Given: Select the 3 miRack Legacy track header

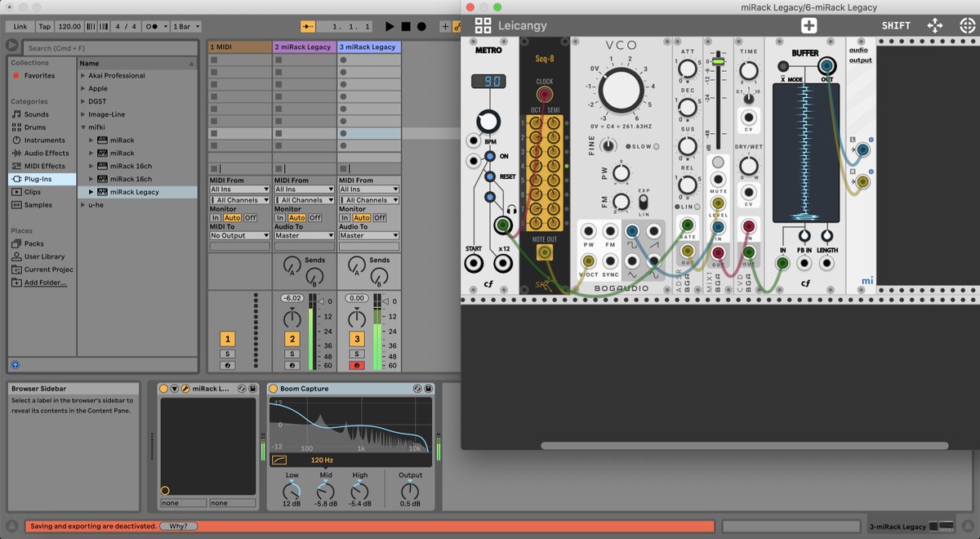Looking at the screenshot, I should point(368,47).
